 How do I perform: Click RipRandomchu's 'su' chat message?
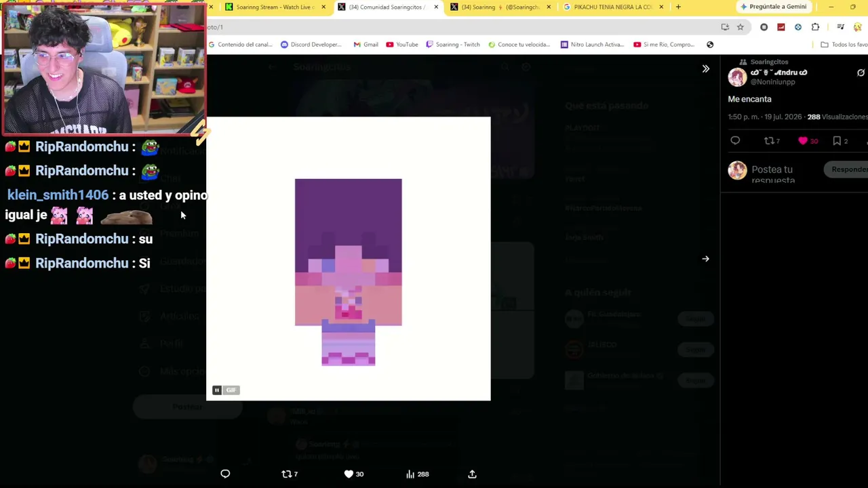[79, 239]
